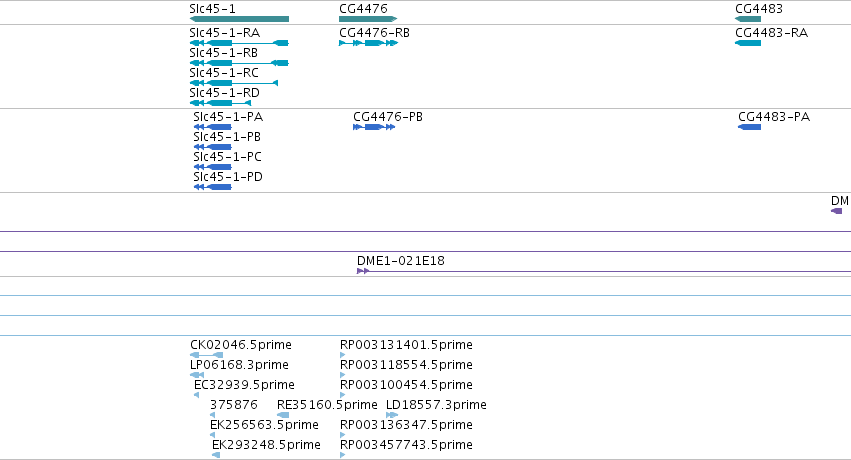Click the RP003131401.5prime EST glyph
This screenshot has height=460, width=851.
click(x=342, y=355)
